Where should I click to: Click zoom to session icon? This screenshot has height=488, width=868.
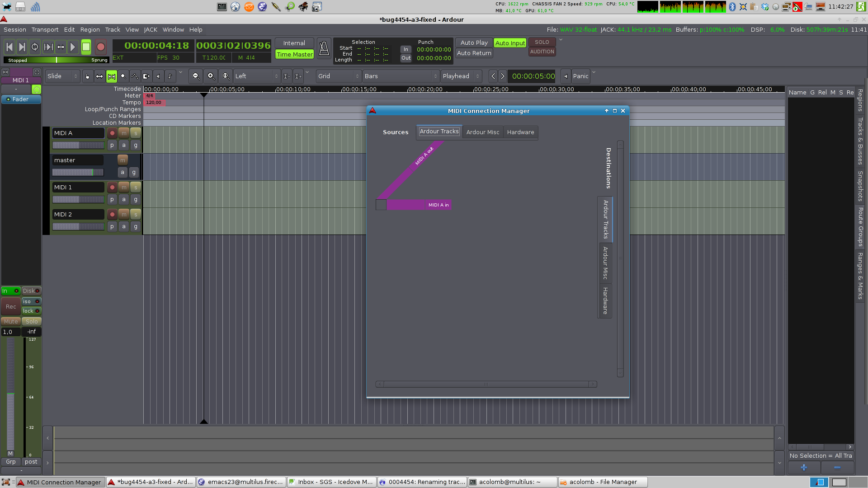click(x=226, y=76)
